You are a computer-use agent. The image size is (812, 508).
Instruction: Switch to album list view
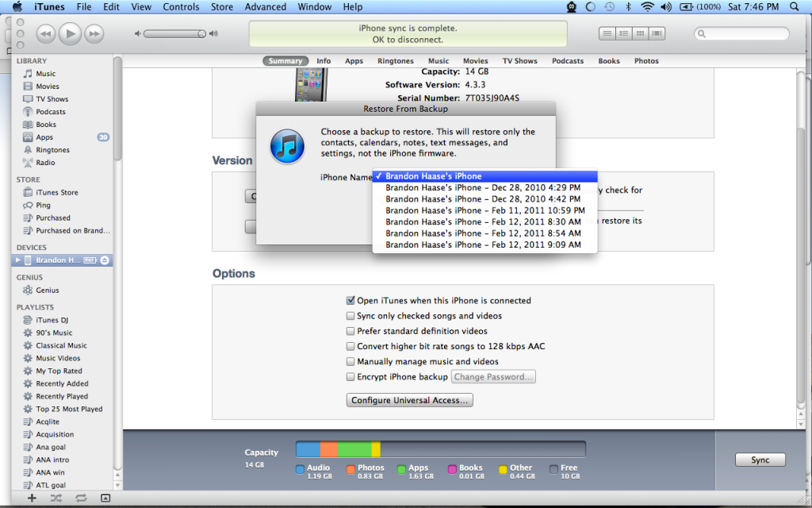pyautogui.click(x=623, y=33)
